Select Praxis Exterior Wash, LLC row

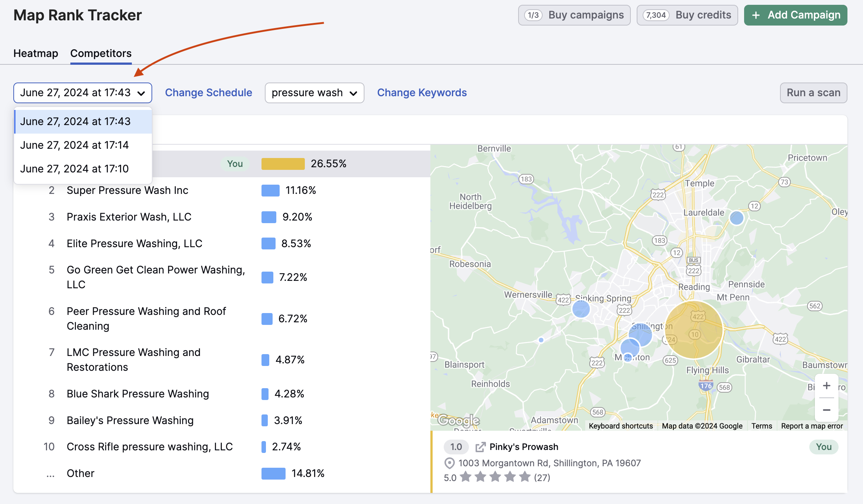click(222, 217)
